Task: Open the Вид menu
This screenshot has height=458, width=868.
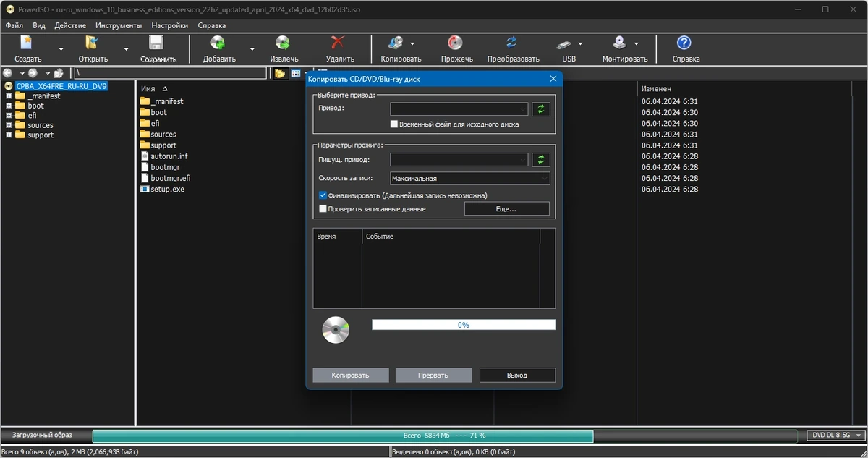Action: pos(39,25)
